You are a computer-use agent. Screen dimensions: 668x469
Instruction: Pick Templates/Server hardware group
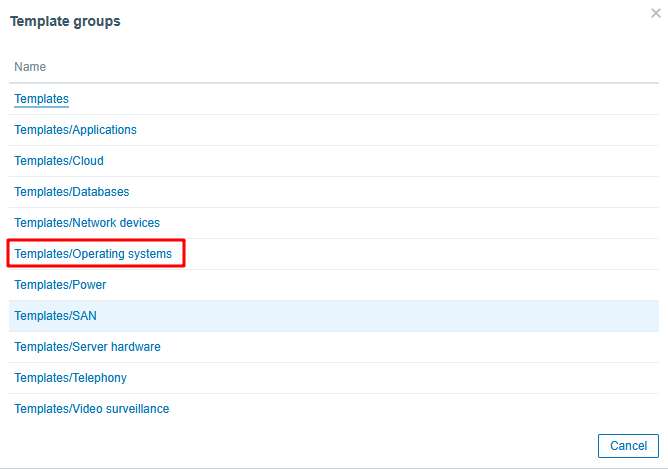(x=87, y=347)
